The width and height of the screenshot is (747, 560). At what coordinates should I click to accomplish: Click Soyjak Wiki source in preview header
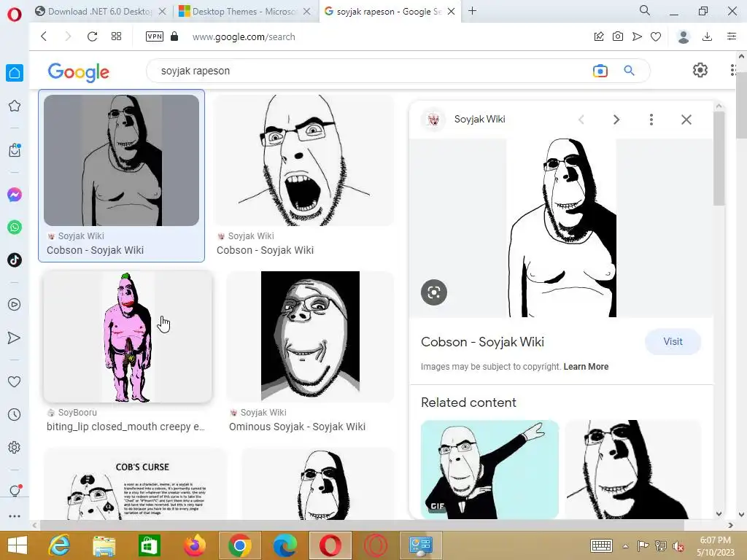click(x=479, y=119)
